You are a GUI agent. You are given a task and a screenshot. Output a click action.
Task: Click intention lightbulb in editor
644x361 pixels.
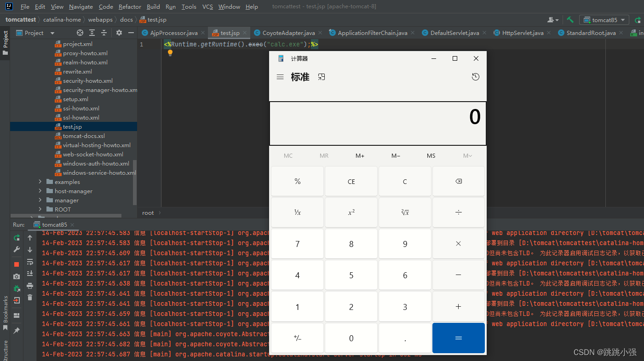tap(170, 53)
